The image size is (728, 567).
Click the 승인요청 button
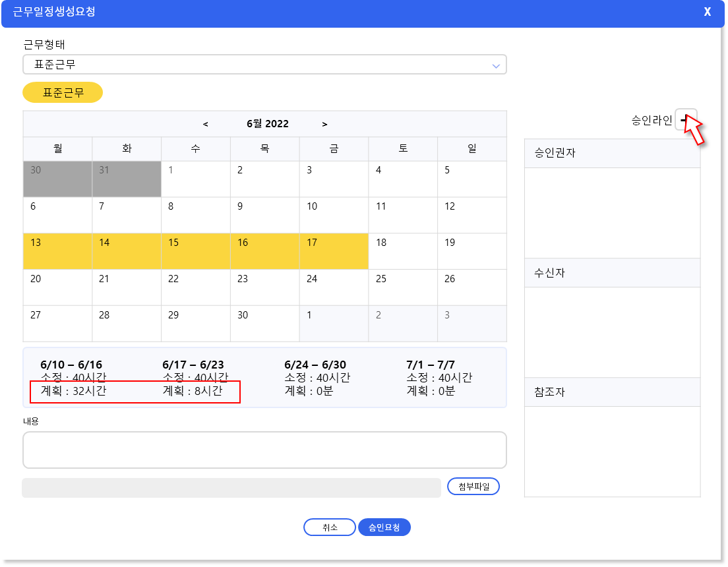pyautogui.click(x=384, y=527)
